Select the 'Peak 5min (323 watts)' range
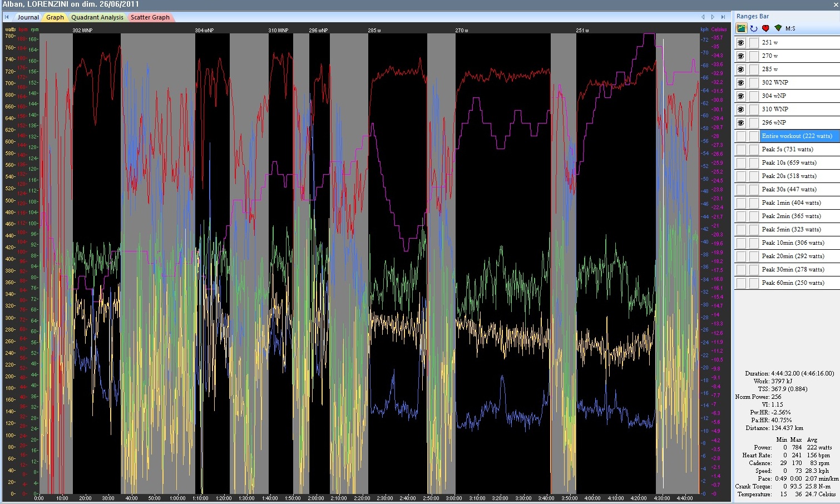Screen dimensions: 840x504 tap(800, 229)
